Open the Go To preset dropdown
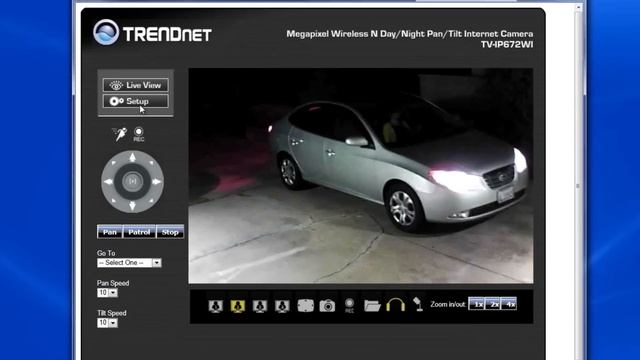The image size is (640, 360). pyautogui.click(x=129, y=263)
